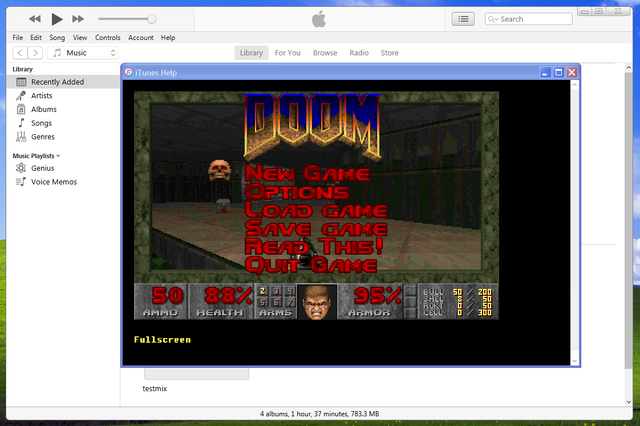Maximize the iTunes Help window

coord(558,73)
